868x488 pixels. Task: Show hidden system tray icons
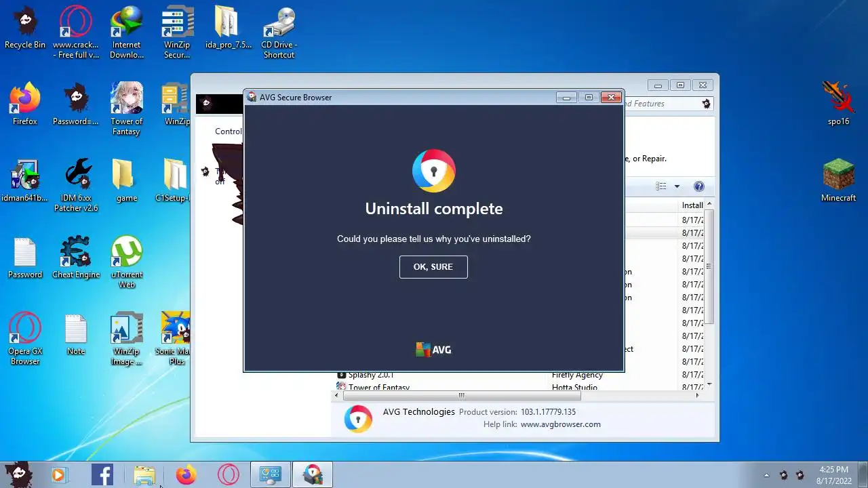point(766,475)
